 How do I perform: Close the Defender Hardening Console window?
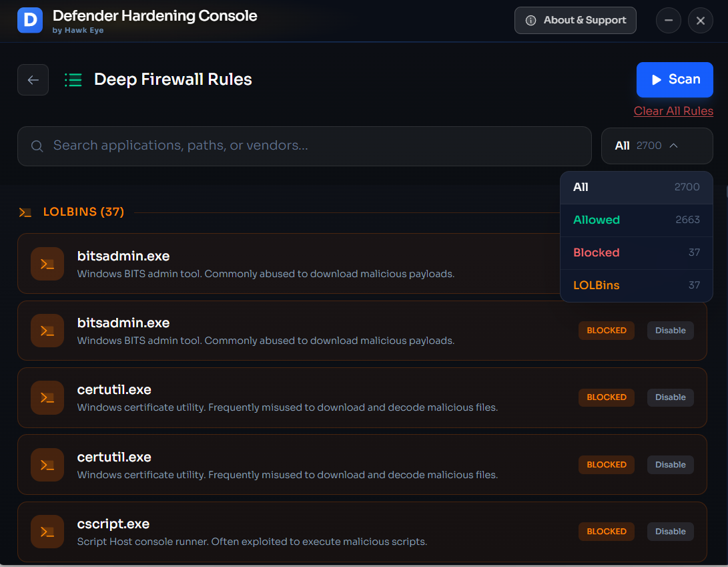pyautogui.click(x=701, y=21)
